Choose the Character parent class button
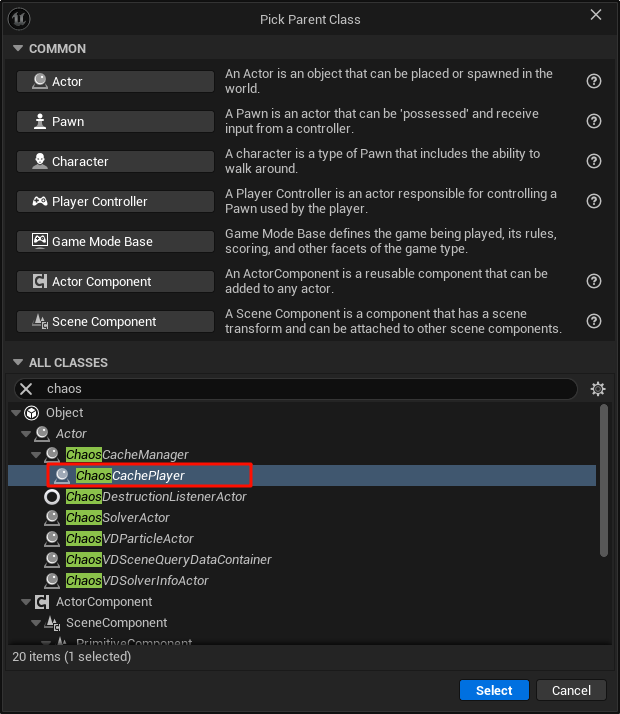 point(115,162)
